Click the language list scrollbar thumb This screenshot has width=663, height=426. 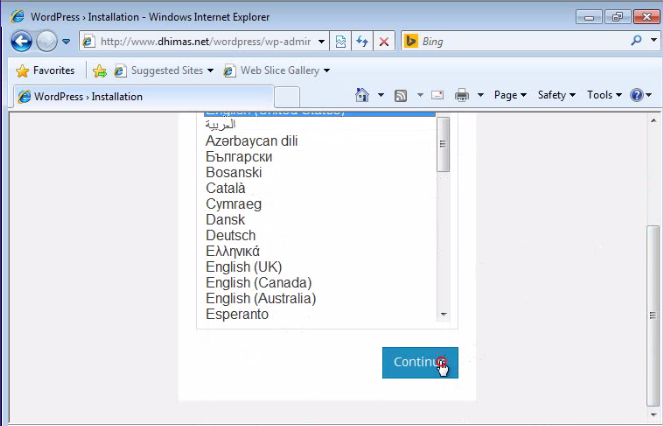(443, 145)
